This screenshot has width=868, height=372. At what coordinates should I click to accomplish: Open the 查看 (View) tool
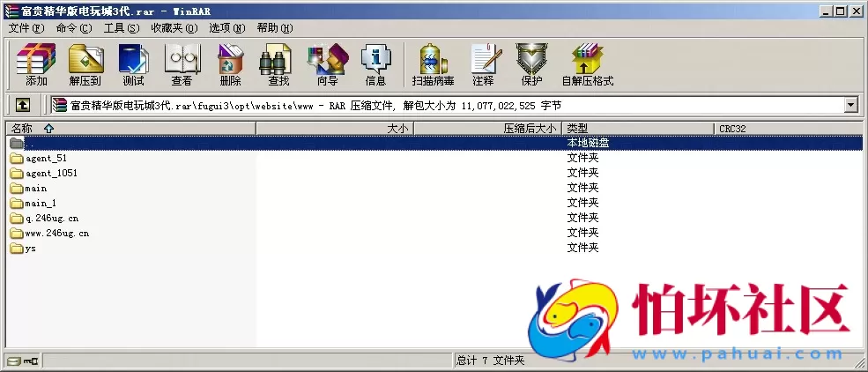tap(182, 64)
